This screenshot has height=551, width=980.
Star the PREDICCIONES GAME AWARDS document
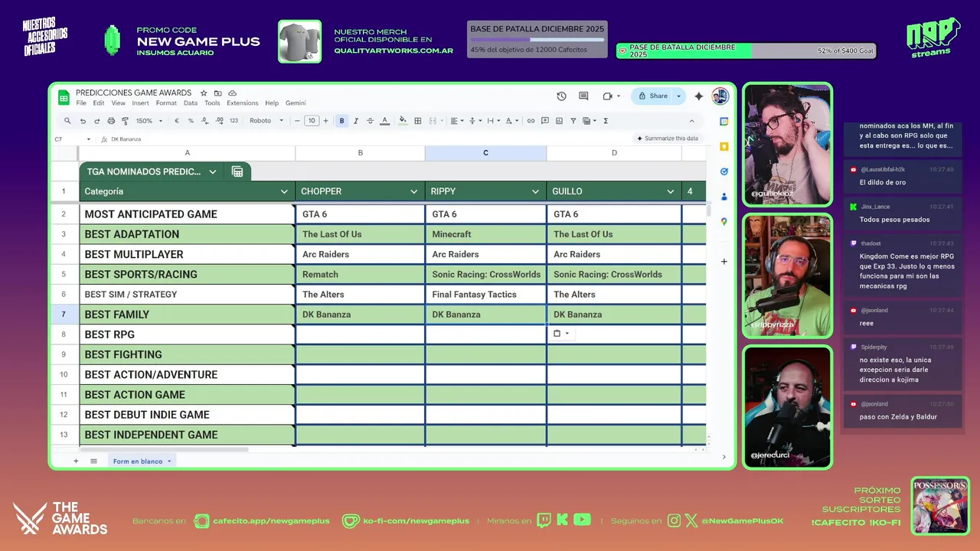coord(204,93)
